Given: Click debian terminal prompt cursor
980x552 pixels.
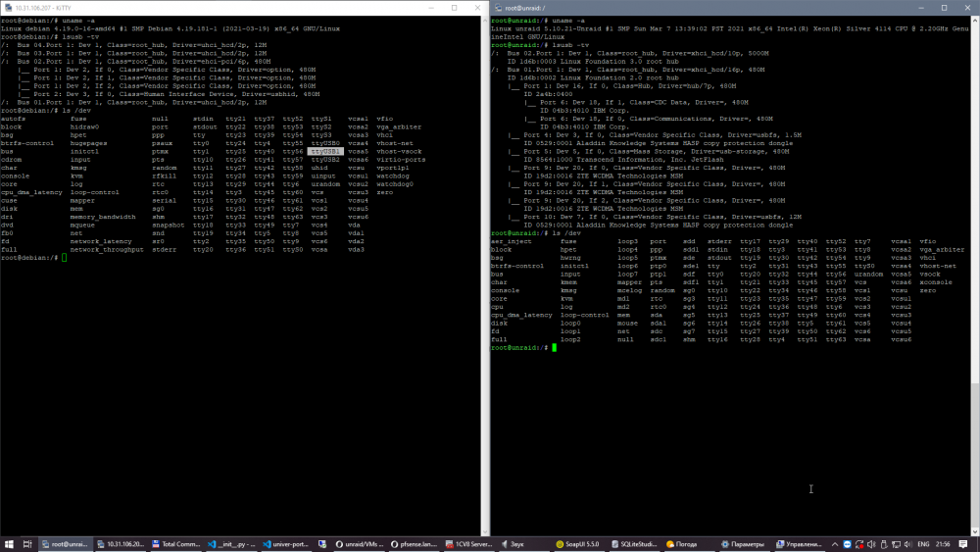Looking at the screenshot, I should coord(64,258).
